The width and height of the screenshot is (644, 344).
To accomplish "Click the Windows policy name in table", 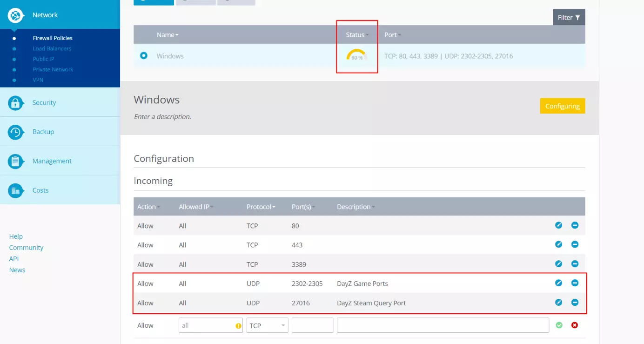I will [170, 56].
